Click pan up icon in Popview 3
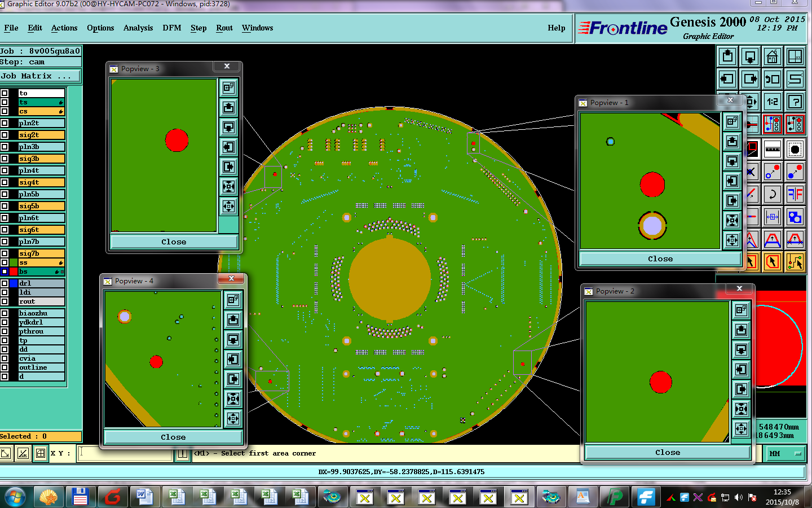The height and width of the screenshot is (508, 812). pyautogui.click(x=228, y=107)
